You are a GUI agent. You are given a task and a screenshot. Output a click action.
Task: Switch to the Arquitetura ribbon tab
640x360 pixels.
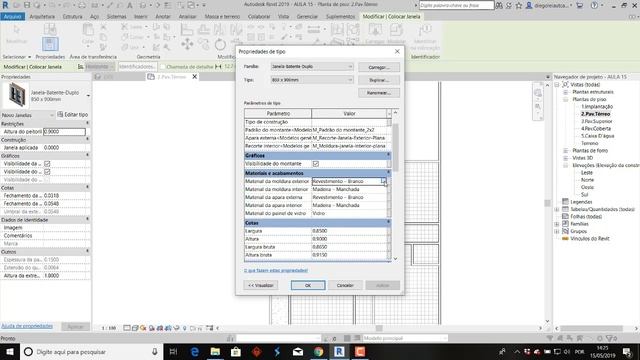(42, 16)
